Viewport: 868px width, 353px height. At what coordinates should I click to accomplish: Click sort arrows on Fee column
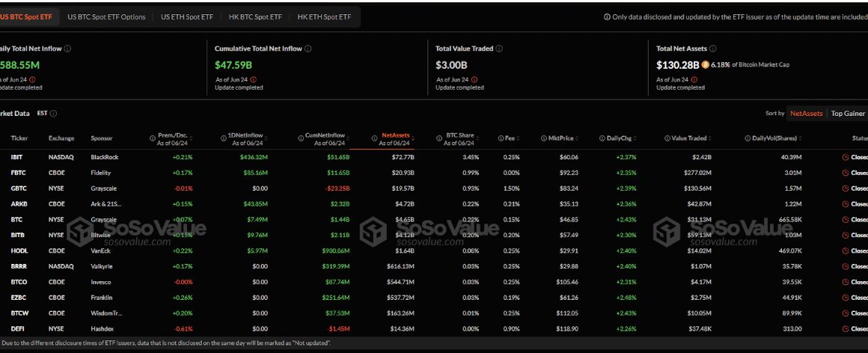[x=518, y=138]
